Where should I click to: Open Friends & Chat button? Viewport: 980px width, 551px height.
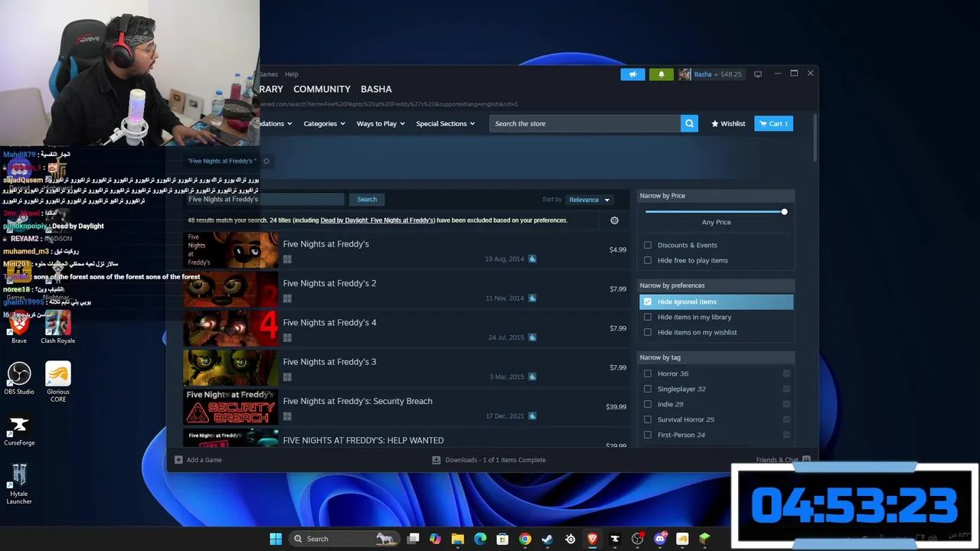pos(782,460)
